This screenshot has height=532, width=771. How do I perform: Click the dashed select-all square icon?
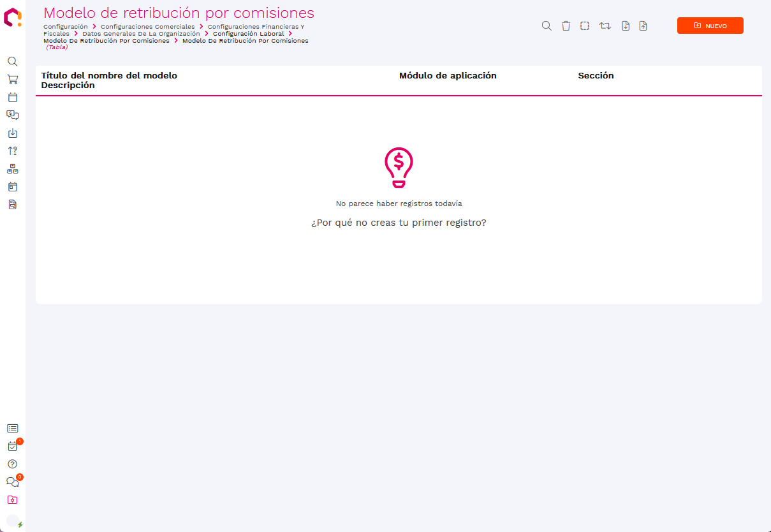(585, 26)
